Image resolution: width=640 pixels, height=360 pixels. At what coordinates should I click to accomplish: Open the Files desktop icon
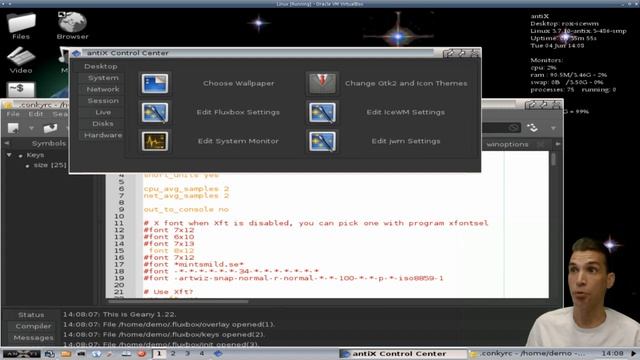click(x=21, y=26)
